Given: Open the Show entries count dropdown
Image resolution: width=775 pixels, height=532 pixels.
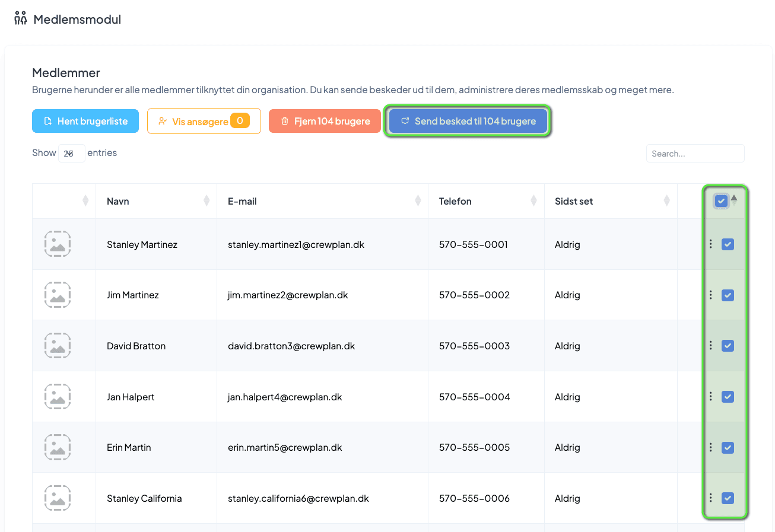Looking at the screenshot, I should pos(71,153).
